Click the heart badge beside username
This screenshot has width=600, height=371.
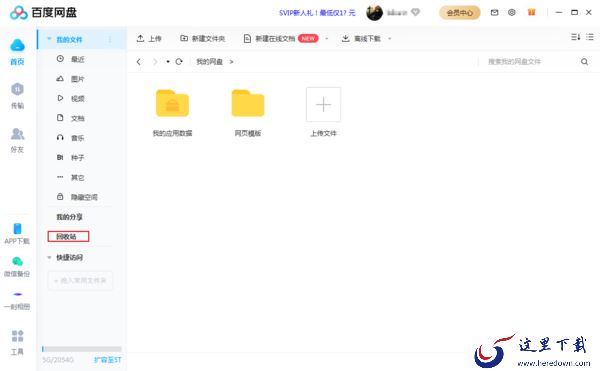click(x=416, y=13)
